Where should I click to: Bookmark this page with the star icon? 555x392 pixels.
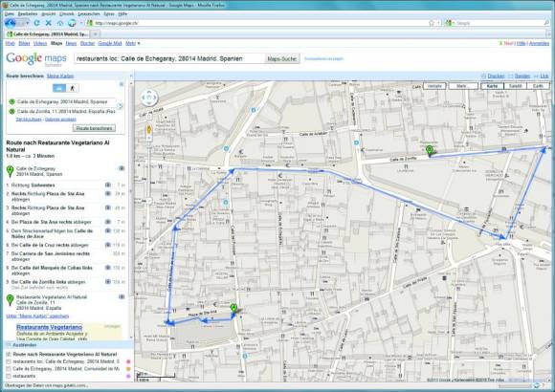432,23
